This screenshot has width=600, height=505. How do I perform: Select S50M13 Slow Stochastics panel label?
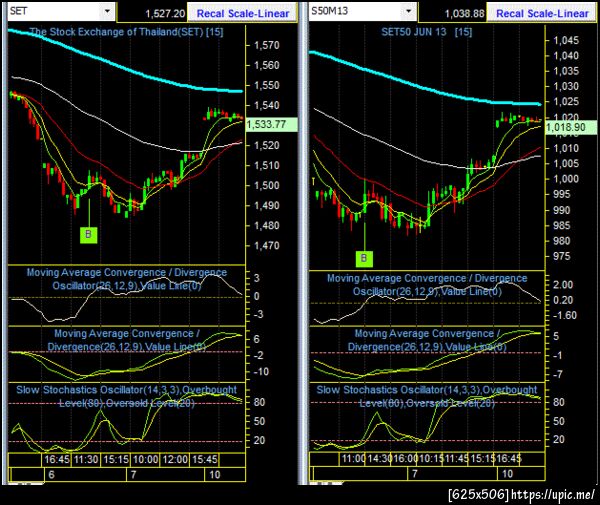click(x=427, y=396)
